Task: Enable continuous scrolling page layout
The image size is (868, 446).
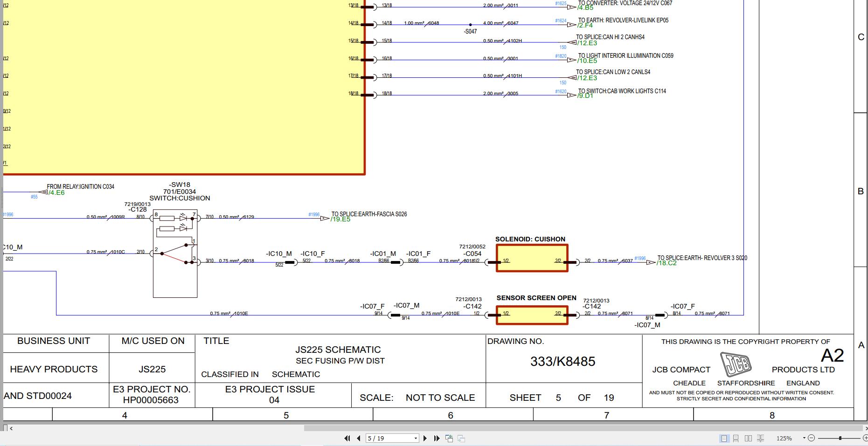Action: tap(736, 438)
